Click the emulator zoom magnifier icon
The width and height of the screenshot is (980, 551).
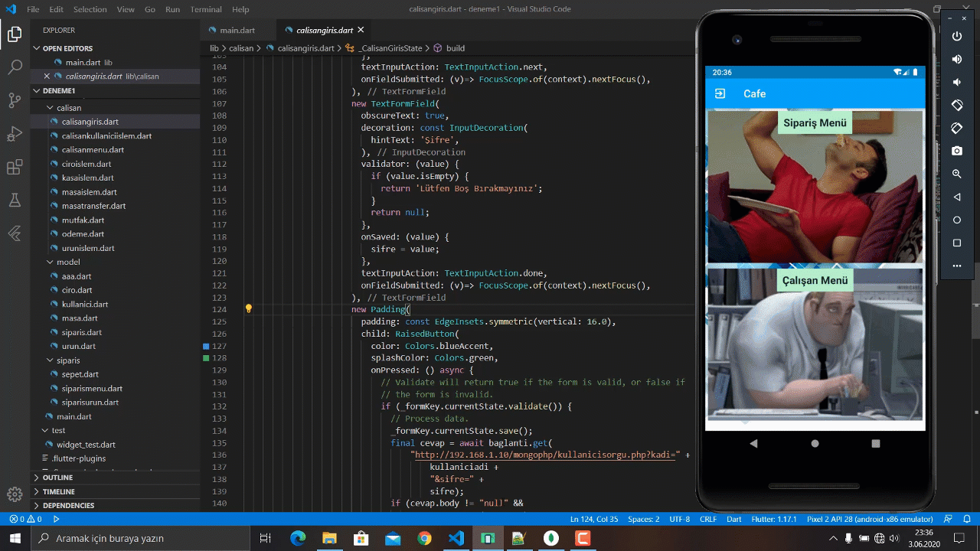coord(956,174)
